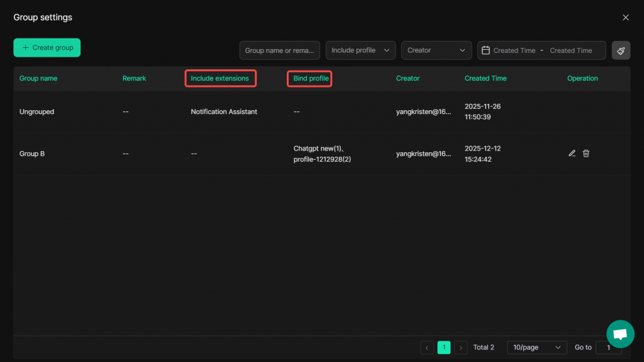Click the Create group button
This screenshot has width=644, height=362.
coord(47,48)
